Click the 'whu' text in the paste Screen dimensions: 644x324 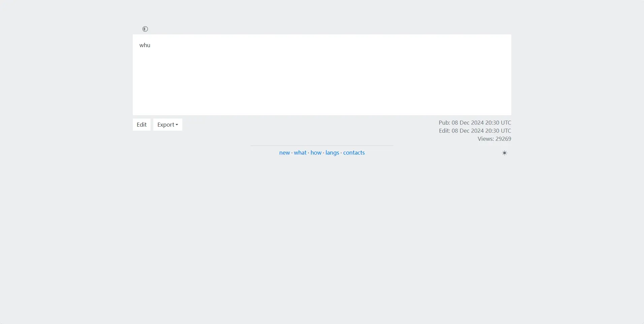coord(145,45)
